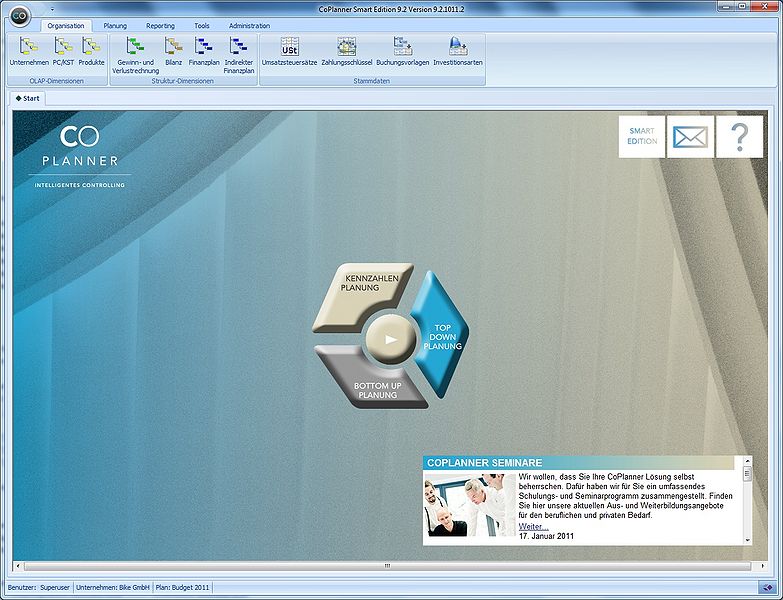Switch to the Reporting ribbon tab
Viewport: 783px width, 600px height.
[x=160, y=26]
